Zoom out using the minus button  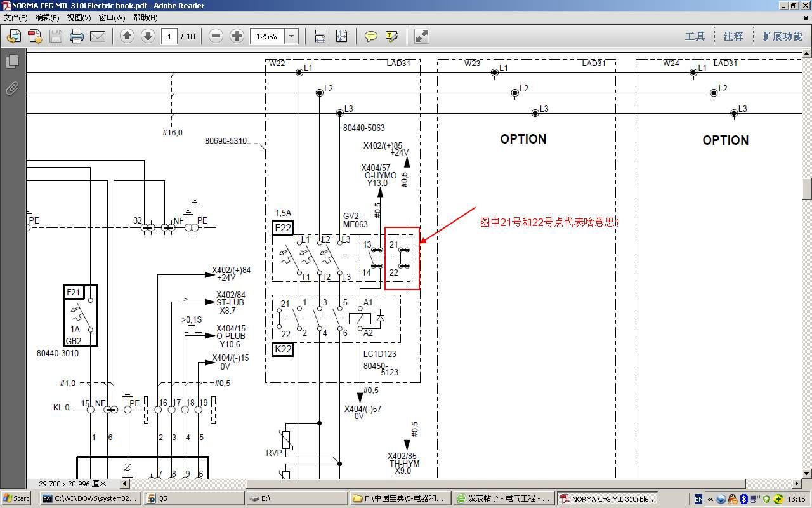[216, 36]
